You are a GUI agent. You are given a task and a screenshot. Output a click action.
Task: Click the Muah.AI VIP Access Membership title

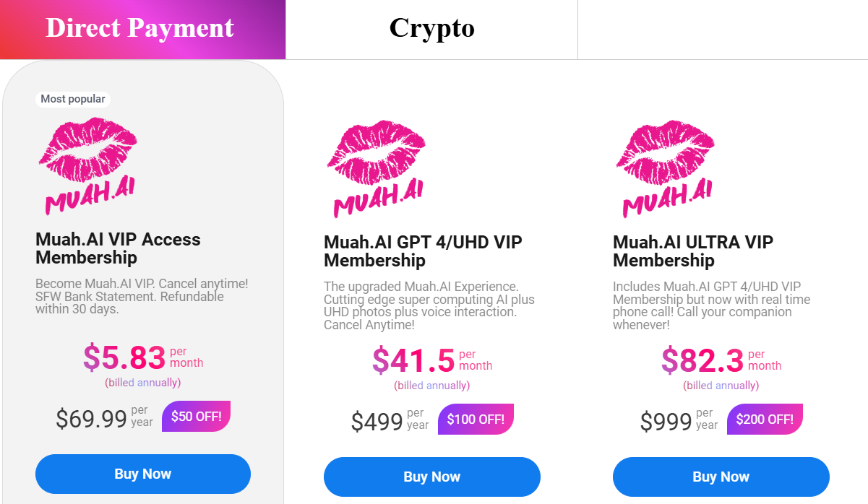point(118,248)
